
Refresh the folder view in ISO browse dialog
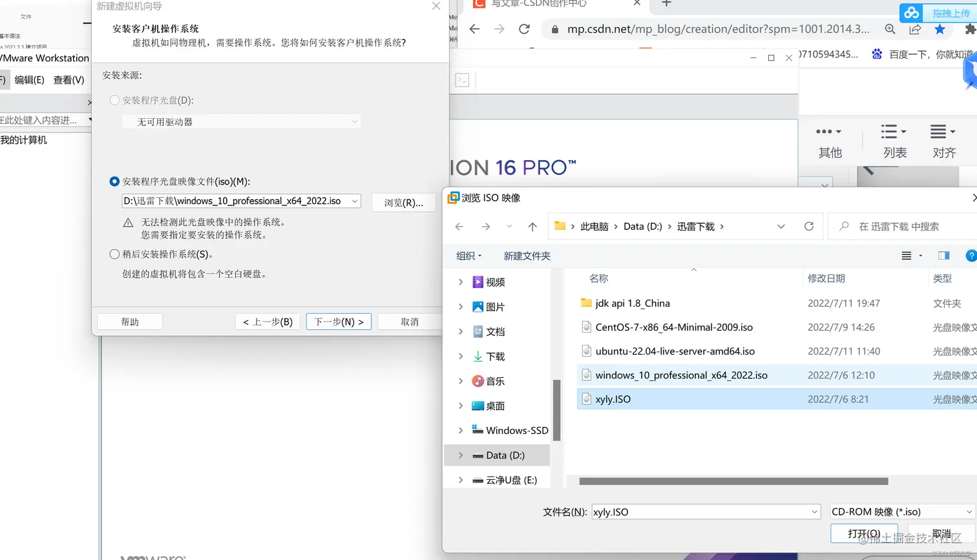click(808, 226)
